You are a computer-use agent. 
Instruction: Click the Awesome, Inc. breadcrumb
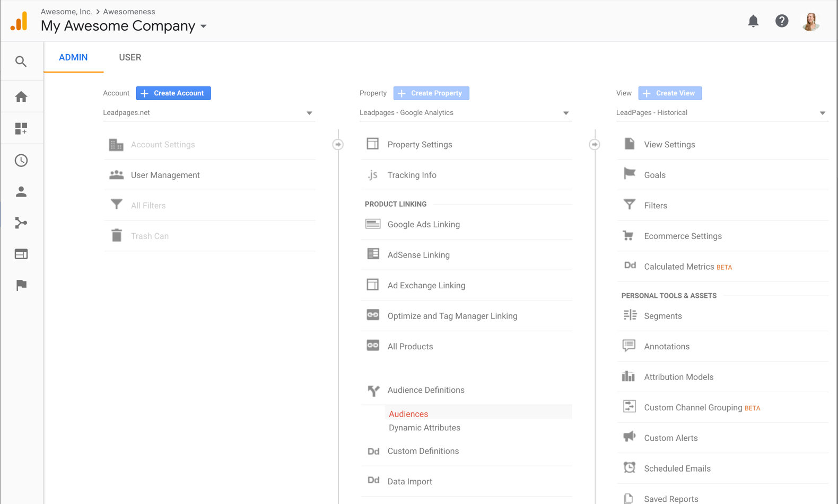(x=66, y=12)
